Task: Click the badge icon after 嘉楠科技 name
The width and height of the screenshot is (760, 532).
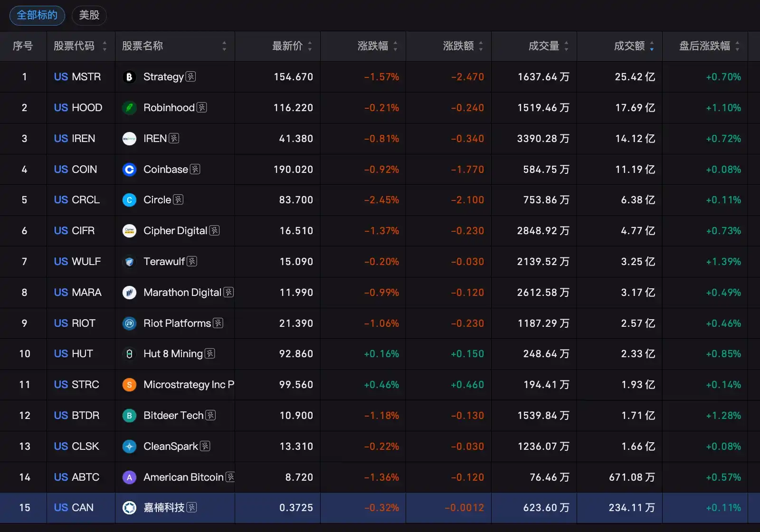Action: [192, 507]
